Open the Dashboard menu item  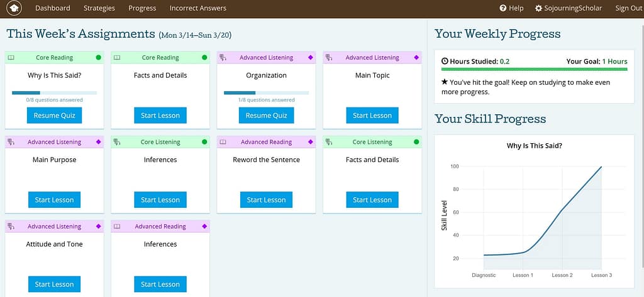point(53,8)
